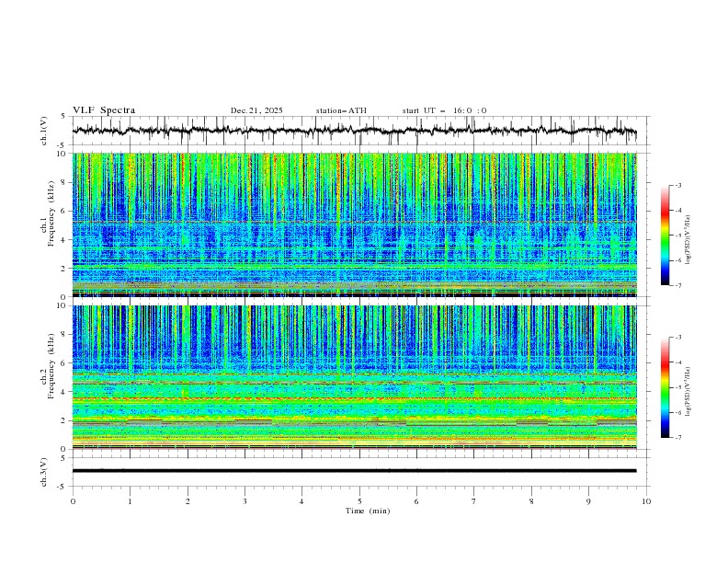This screenshot has height=563, width=728.
Task: Click the 5 minute tick on Time axis
Action: click(359, 501)
